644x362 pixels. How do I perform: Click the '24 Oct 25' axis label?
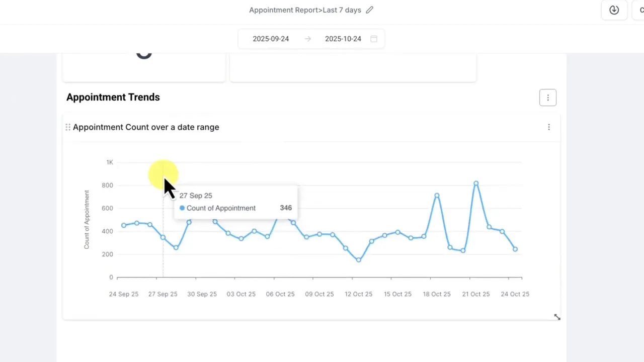click(515, 294)
